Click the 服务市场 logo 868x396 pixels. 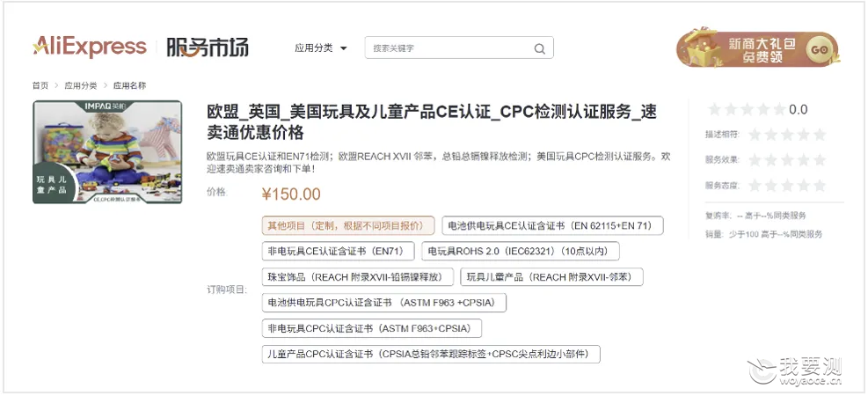(208, 48)
